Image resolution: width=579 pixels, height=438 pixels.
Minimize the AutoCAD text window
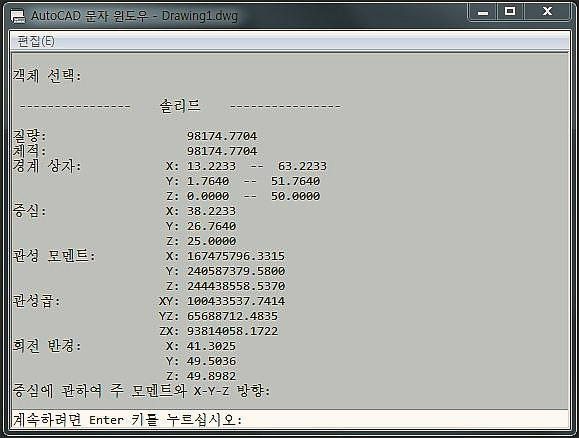(483, 13)
